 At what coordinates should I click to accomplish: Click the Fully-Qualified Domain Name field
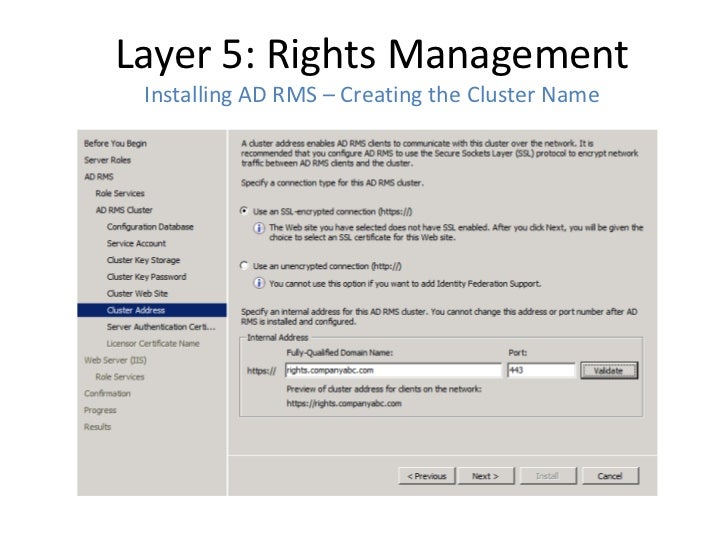[393, 370]
